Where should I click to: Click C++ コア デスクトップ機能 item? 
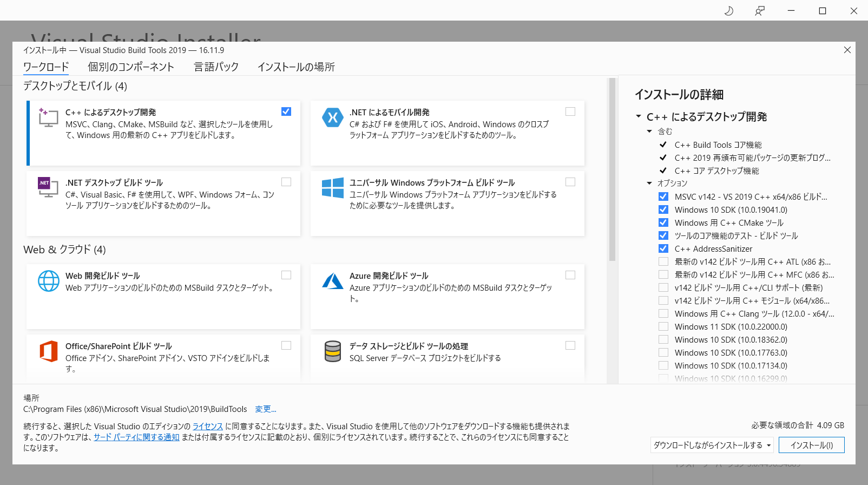point(717,171)
